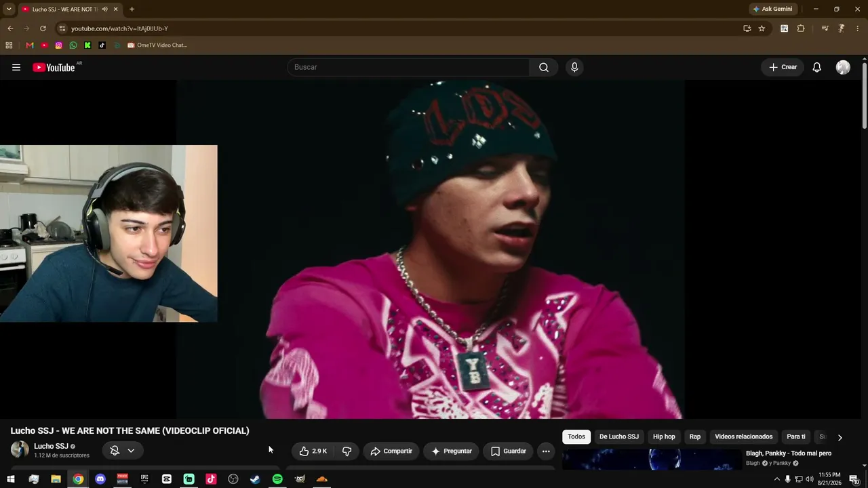The image size is (868, 488).
Task: Click the Guardar save button
Action: click(508, 451)
